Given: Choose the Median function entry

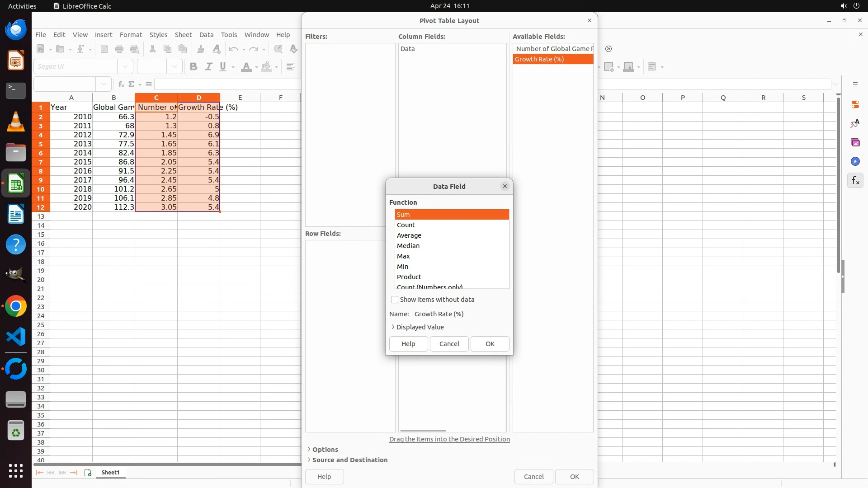Looking at the screenshot, I should 408,246.
